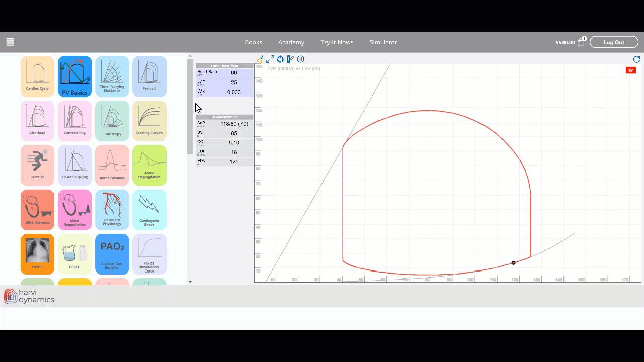
Task: Click the broom clear-traces icon
Action: pos(260,59)
